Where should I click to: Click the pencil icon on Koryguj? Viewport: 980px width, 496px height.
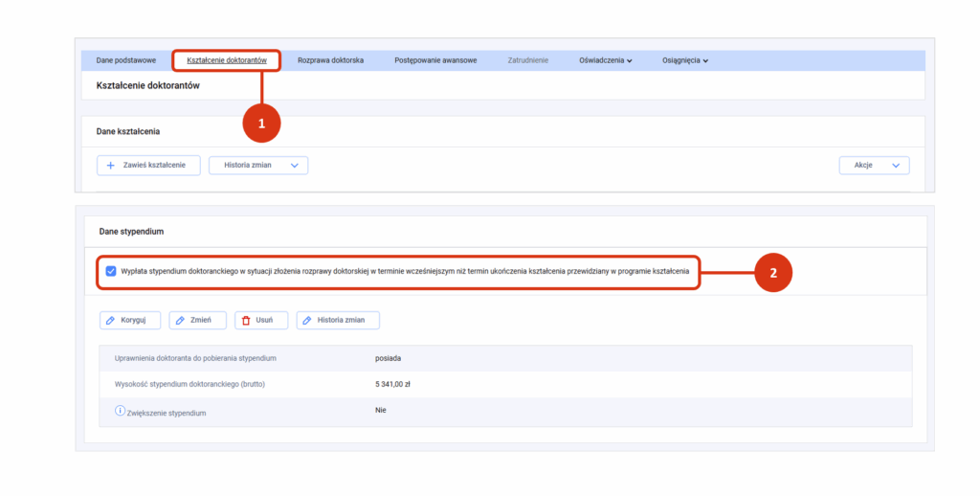click(113, 321)
